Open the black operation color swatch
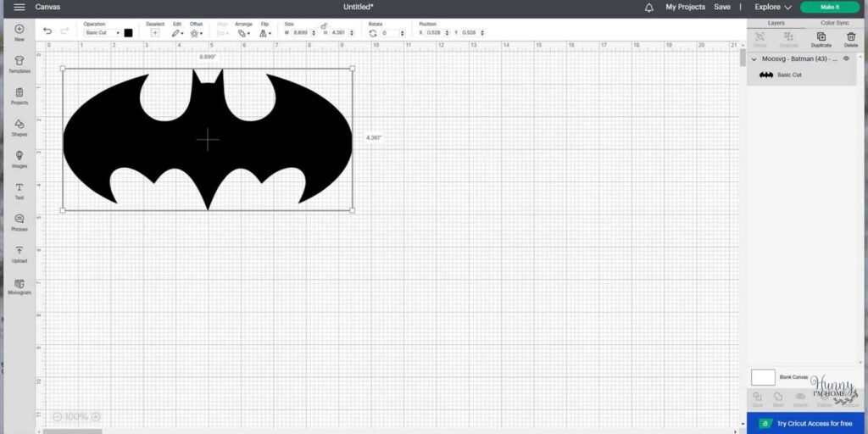This screenshot has width=868, height=434. coord(129,33)
